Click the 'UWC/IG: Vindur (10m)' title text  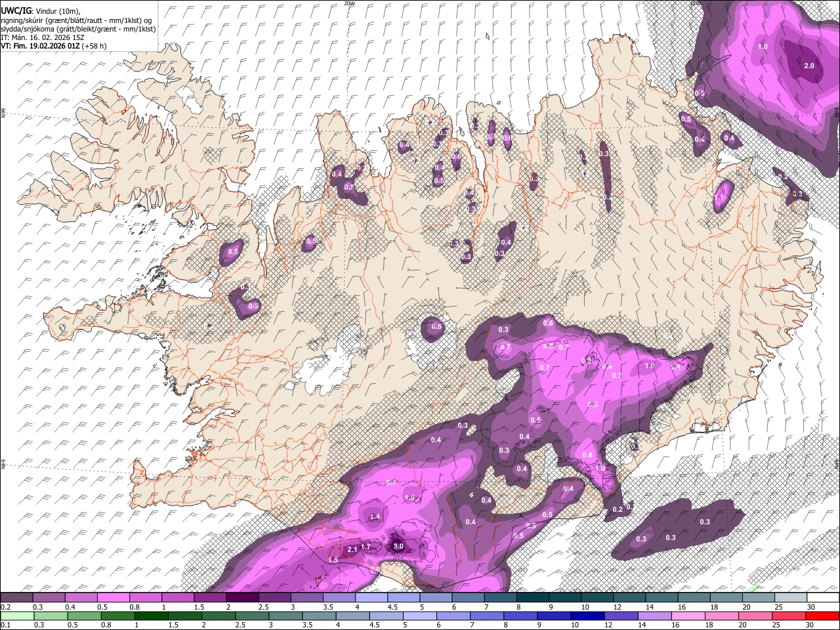click(x=40, y=10)
